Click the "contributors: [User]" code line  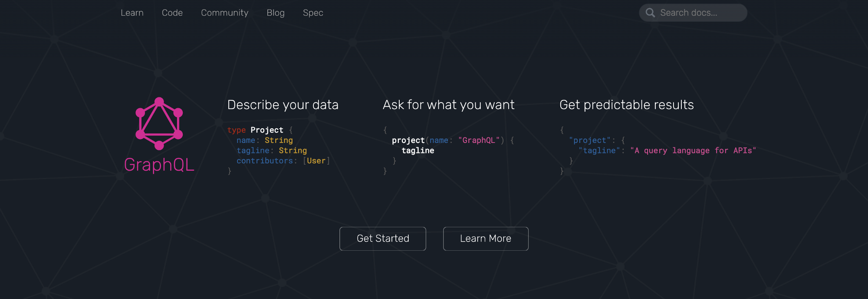coord(283,161)
